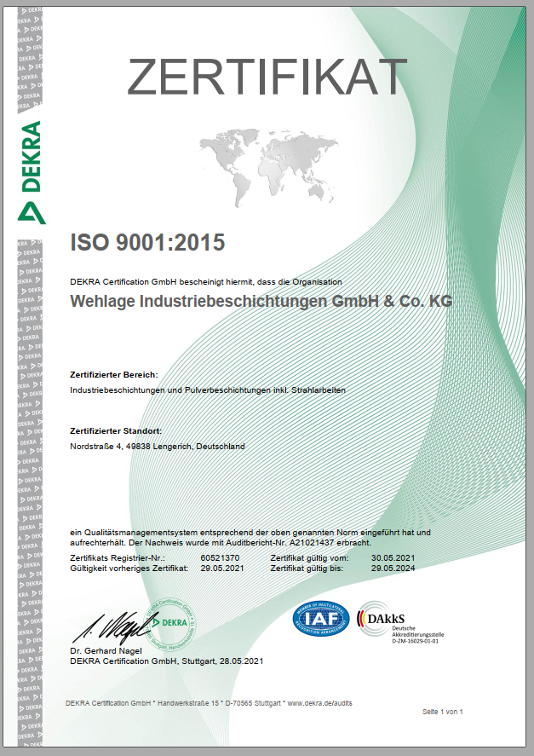
Task: Click the page indicator 'Seite 1 von 1'
Action: coord(442,712)
